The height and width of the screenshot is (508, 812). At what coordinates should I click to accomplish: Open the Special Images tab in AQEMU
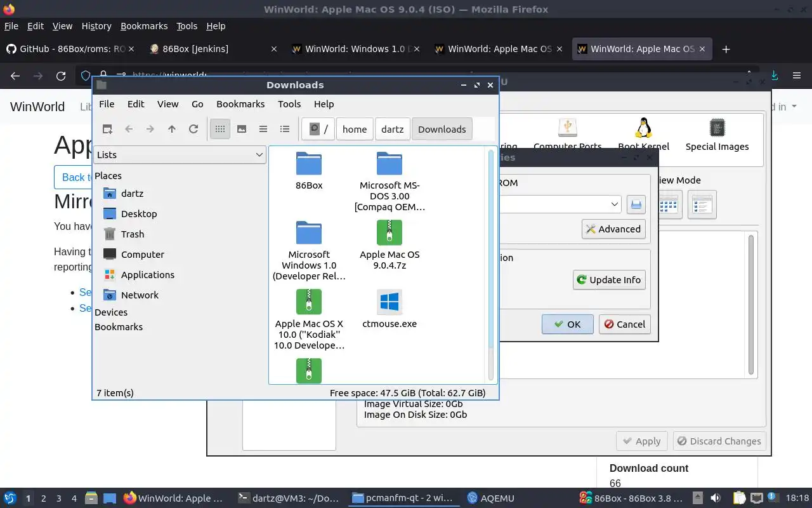pyautogui.click(x=717, y=135)
